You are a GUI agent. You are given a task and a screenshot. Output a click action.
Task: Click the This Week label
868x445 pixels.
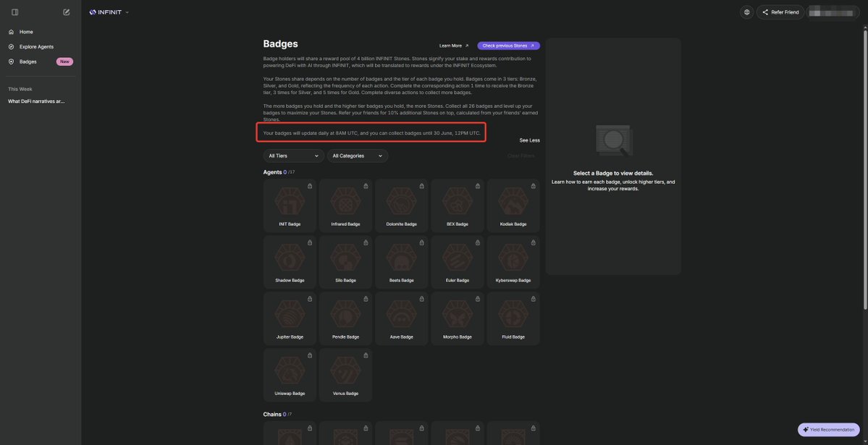(x=20, y=89)
